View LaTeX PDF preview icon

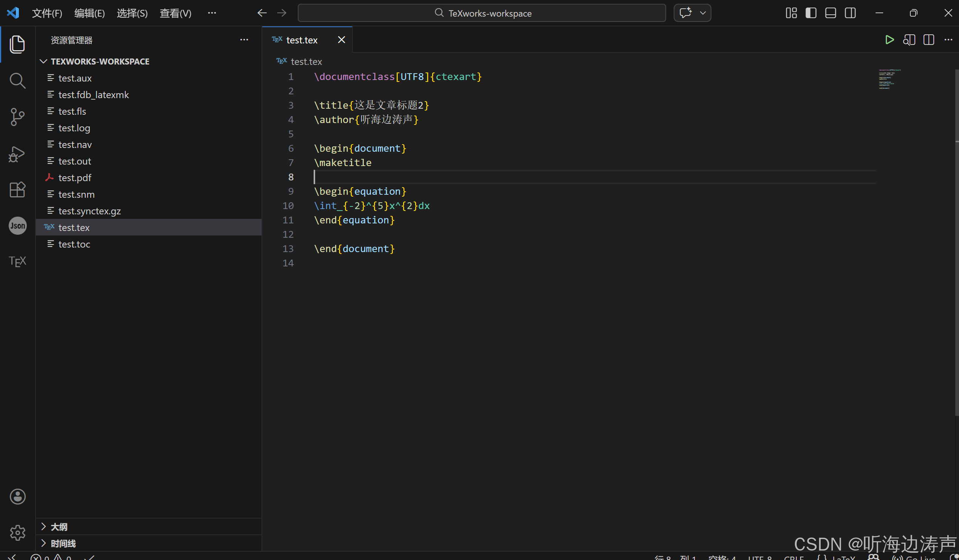point(909,40)
